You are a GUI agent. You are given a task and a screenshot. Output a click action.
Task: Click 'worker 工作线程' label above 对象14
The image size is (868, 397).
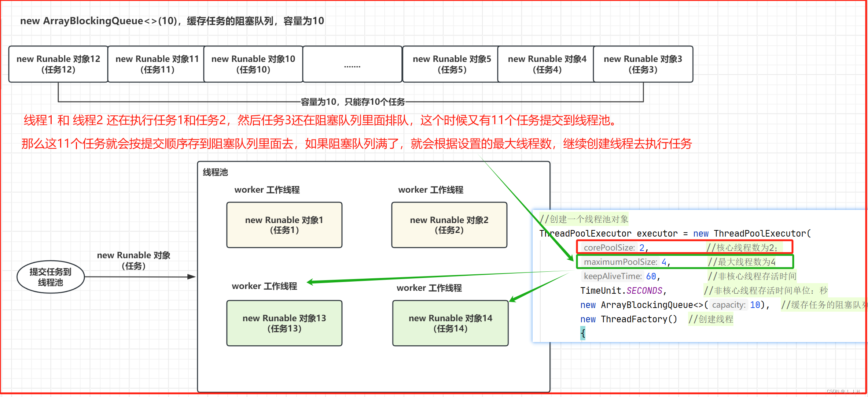click(x=429, y=288)
